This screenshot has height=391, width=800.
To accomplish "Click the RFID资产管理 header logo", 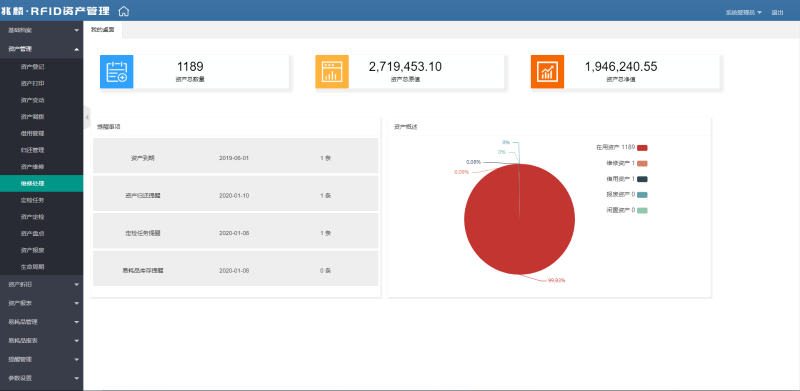I will (56, 11).
